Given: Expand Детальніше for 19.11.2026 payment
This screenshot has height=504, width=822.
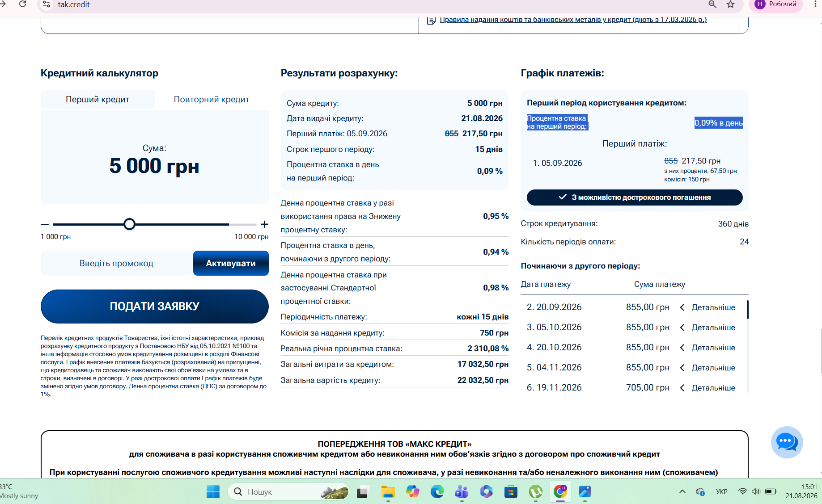Looking at the screenshot, I should tap(708, 388).
